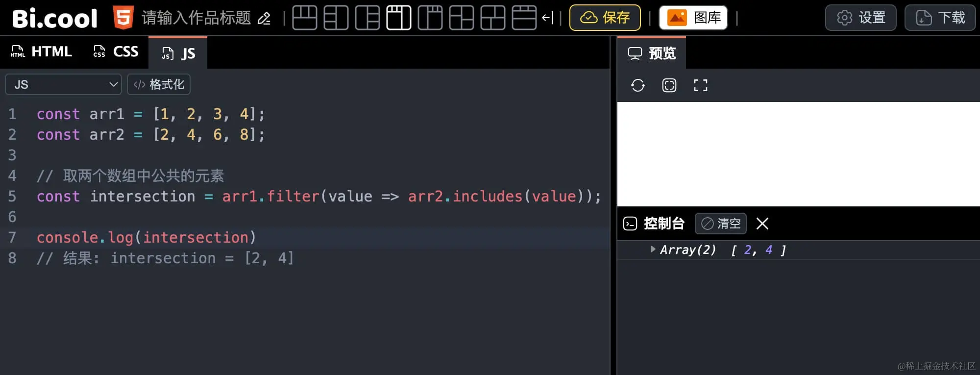Select the first layout icon in the top bar
This screenshot has height=375, width=980.
(x=304, y=18)
